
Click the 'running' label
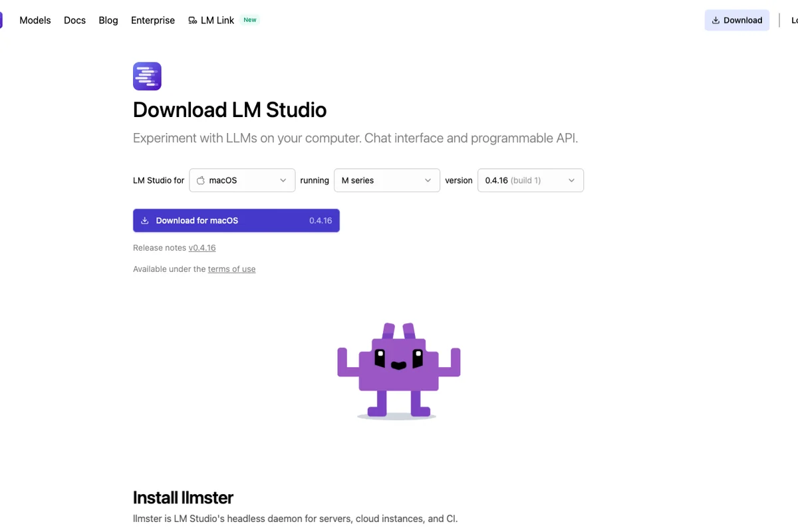click(315, 180)
